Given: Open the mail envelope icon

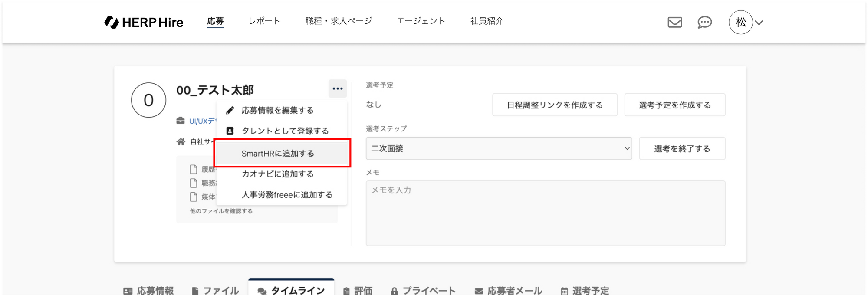Looking at the screenshot, I should click(674, 22).
